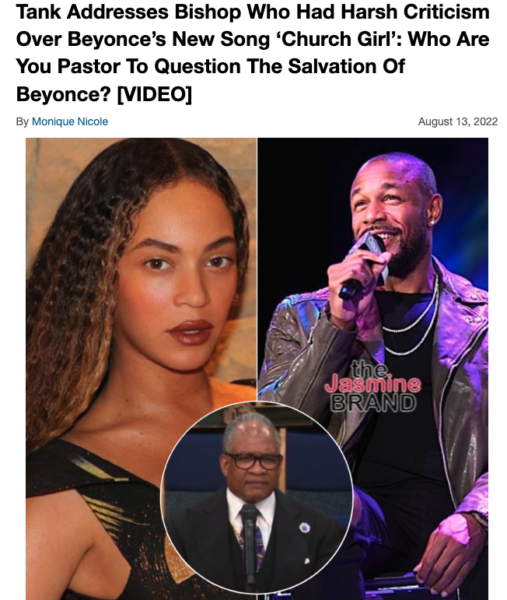This screenshot has width=507, height=600.
Task: Select the left photo of the wavy-haired woman
Action: pos(141,368)
